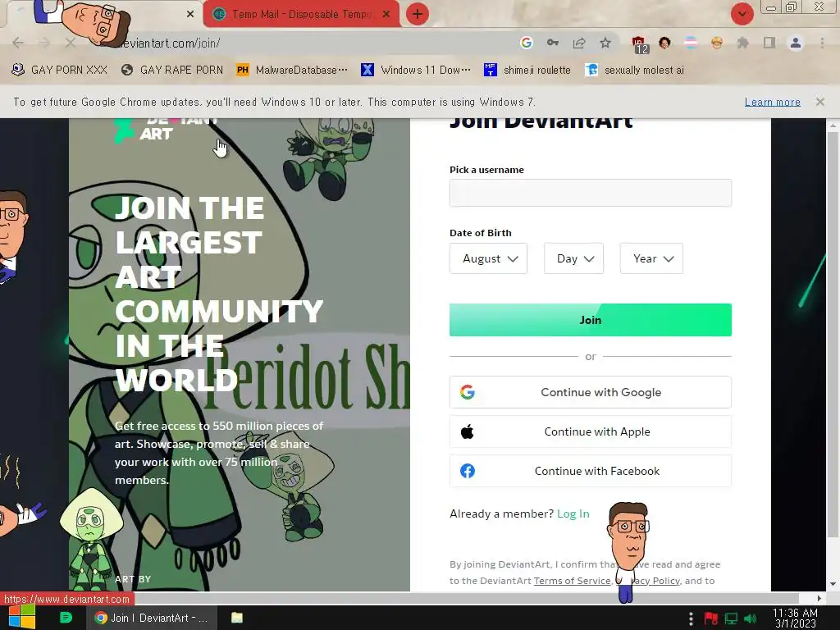Choose Continue with Google
The image size is (840, 630).
pos(591,392)
